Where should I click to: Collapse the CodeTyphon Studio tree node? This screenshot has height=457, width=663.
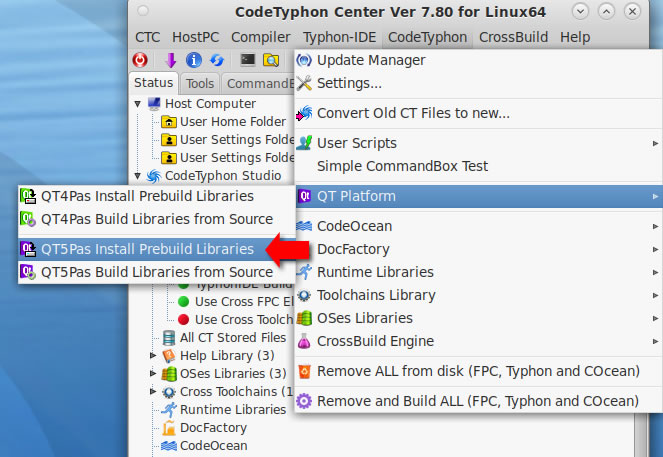point(137,175)
